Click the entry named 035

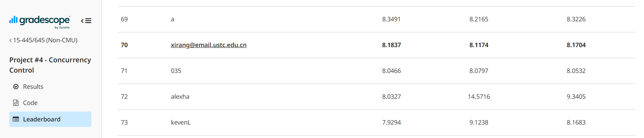176,71
